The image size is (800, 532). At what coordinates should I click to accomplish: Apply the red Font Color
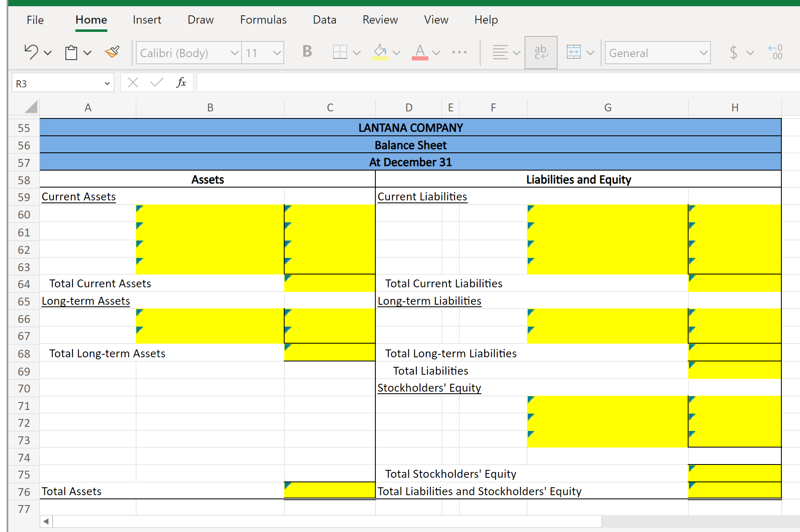[x=420, y=51]
